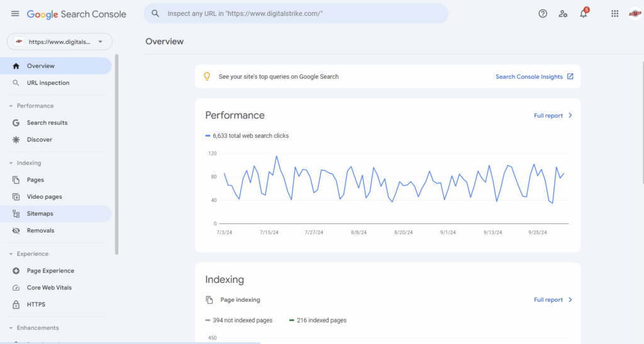The height and width of the screenshot is (344, 644).
Task: Click the lightbulb tip icon
Action: (207, 76)
